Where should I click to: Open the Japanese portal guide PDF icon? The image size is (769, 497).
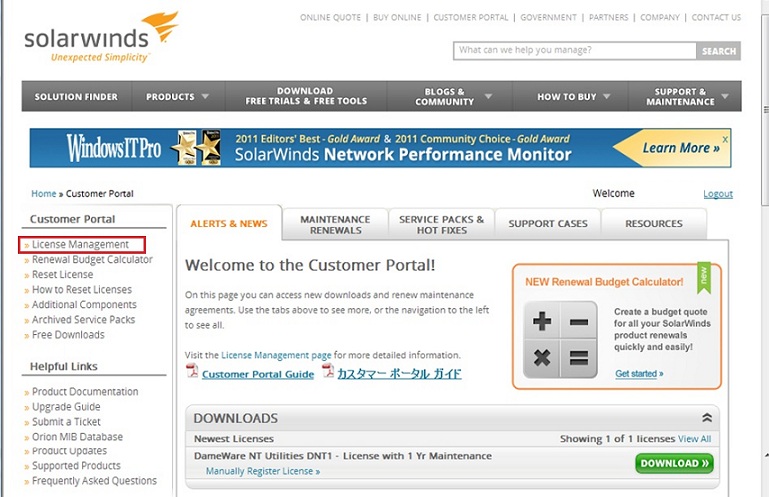(x=328, y=371)
